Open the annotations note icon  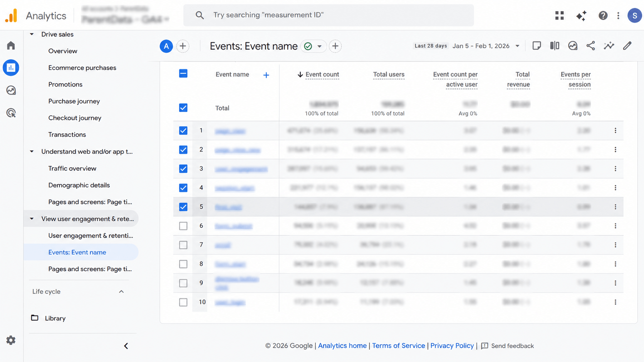537,46
